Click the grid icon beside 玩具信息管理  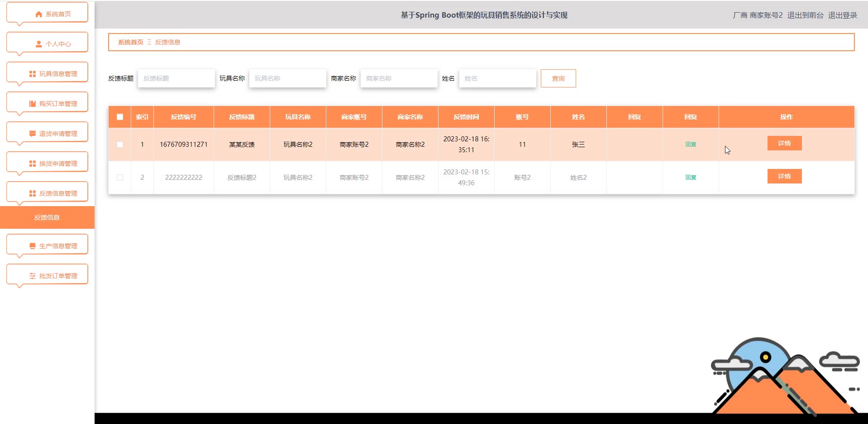click(33, 74)
